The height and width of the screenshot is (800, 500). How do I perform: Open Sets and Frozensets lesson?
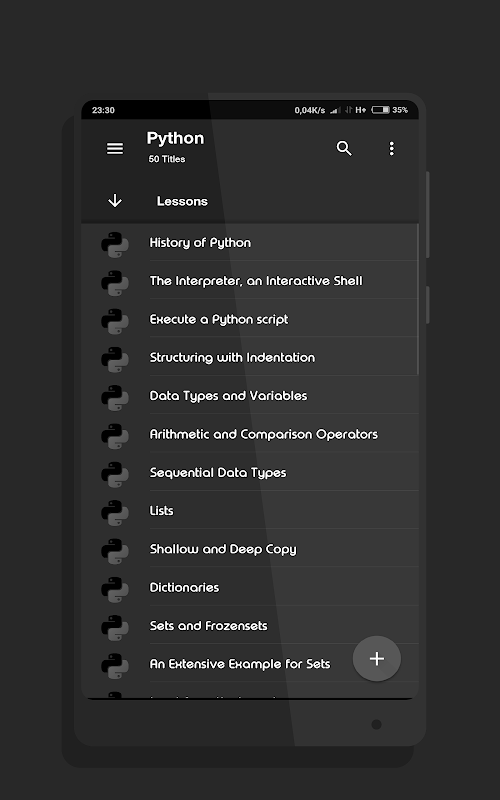[250, 626]
